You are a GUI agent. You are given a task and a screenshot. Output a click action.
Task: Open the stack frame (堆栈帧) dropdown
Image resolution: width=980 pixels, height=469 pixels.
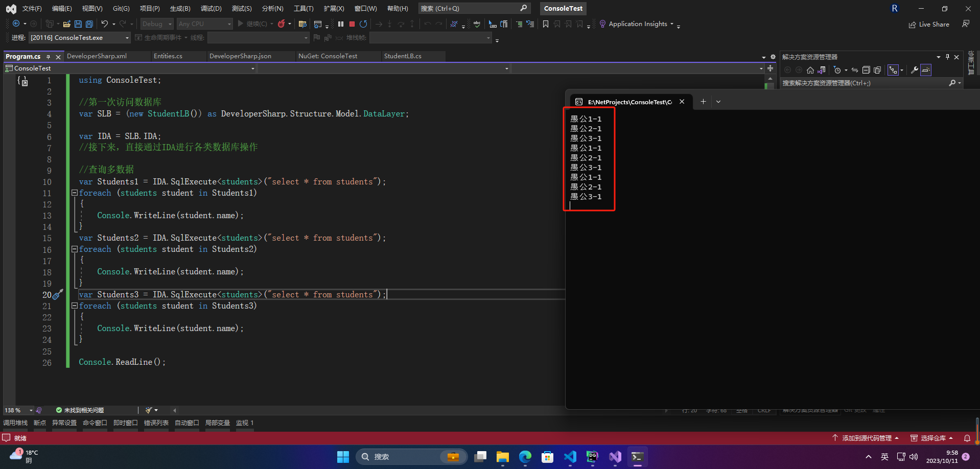(431, 38)
